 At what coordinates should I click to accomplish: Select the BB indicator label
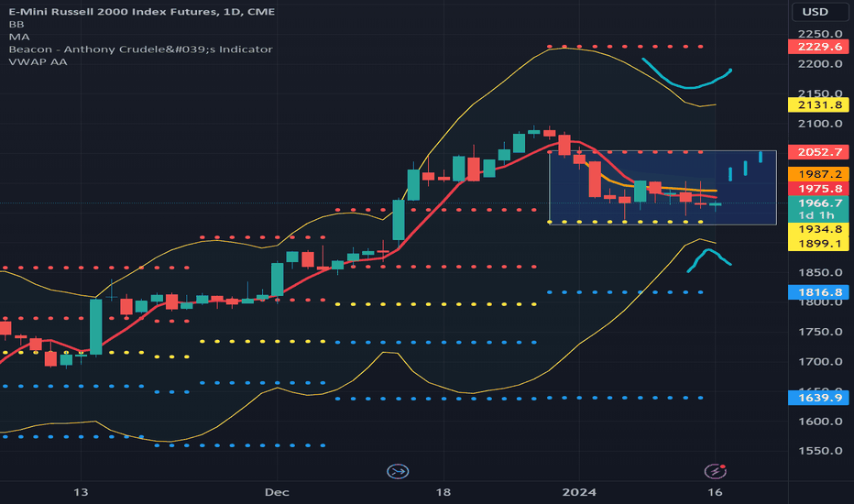16,24
